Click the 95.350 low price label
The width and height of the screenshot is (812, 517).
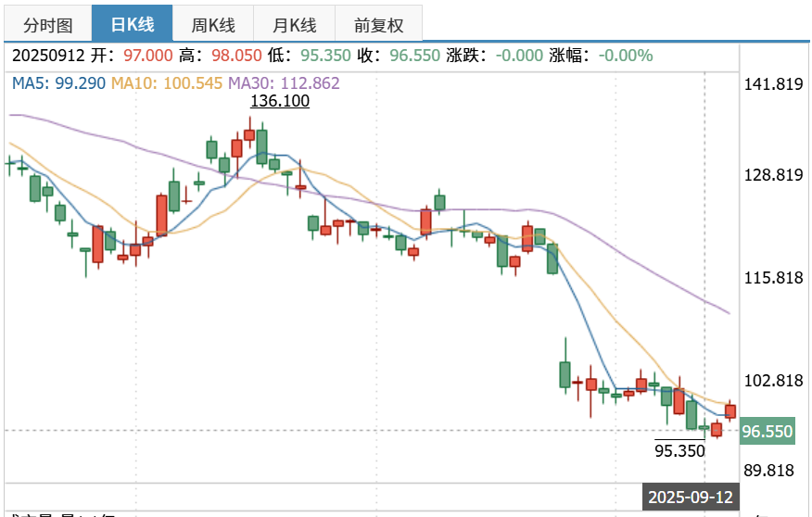pos(679,451)
